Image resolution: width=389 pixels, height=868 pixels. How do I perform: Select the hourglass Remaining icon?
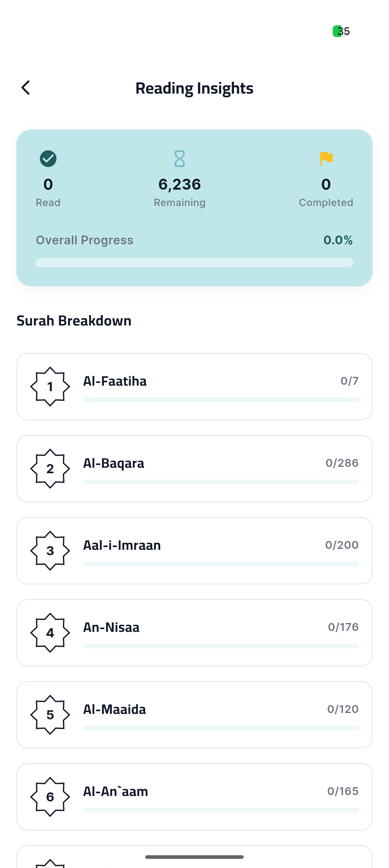(180, 158)
